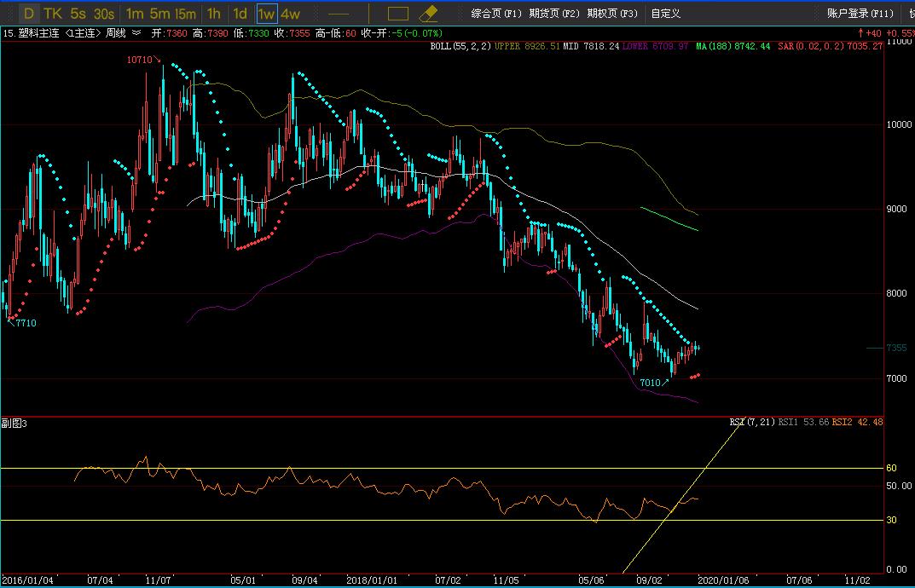The image size is (915, 588).
Task: Switch to 1m chart period
Action: pos(135,14)
